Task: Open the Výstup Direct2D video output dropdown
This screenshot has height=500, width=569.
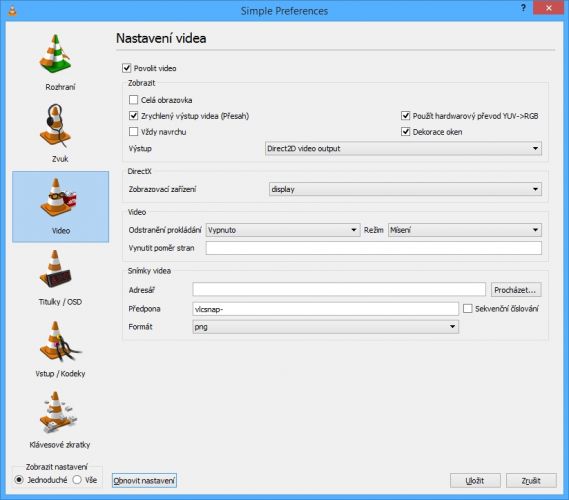Action: 403,148
